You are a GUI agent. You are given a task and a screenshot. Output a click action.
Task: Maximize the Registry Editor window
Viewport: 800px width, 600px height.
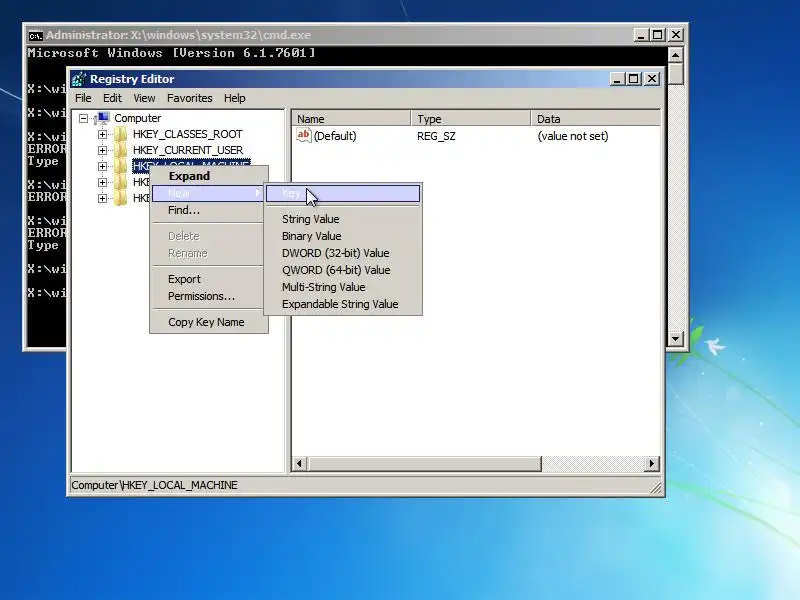(x=634, y=79)
